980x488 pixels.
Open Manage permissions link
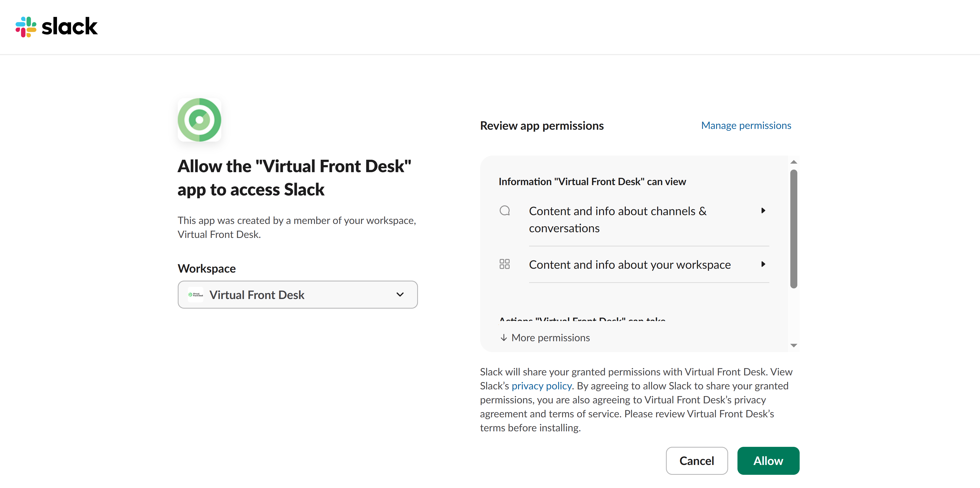pyautogui.click(x=746, y=125)
